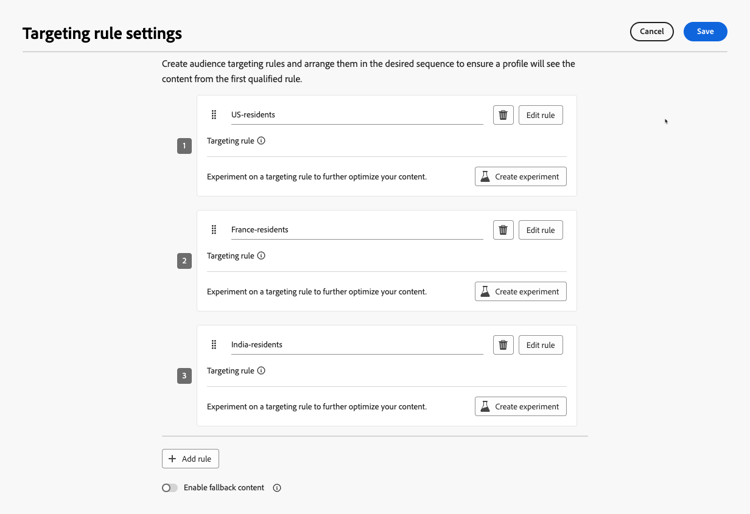Viewport: 750px width, 514px height.
Task: Enable the fallback content toggle
Action: point(170,488)
